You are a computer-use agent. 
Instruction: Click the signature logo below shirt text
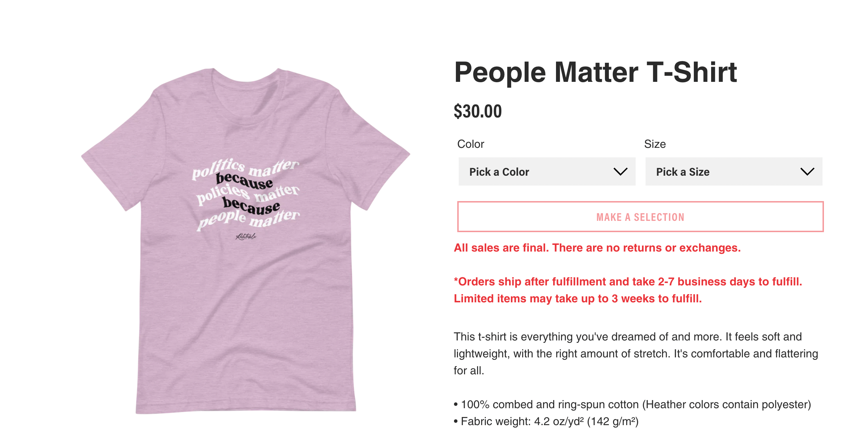coord(246,236)
